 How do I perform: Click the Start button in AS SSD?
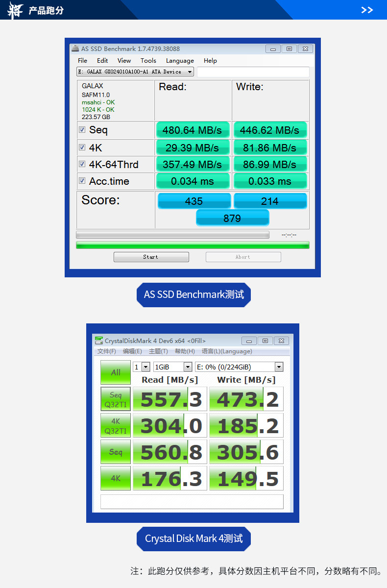(x=151, y=257)
